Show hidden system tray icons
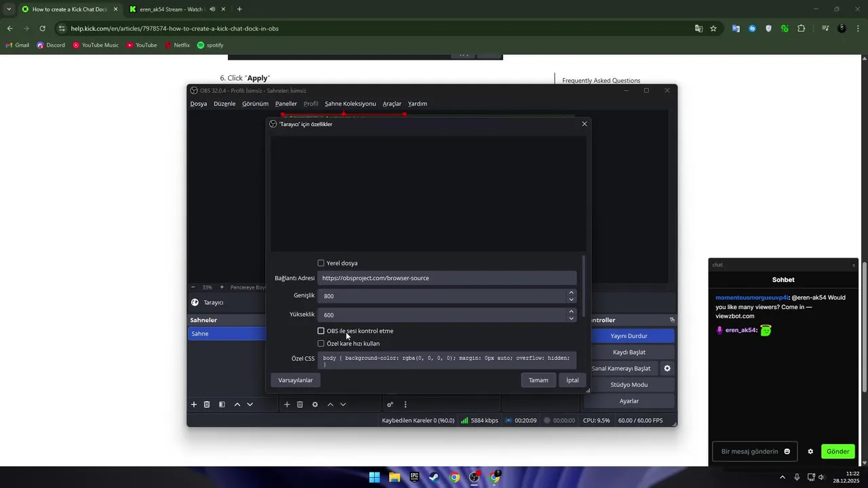 (782, 477)
